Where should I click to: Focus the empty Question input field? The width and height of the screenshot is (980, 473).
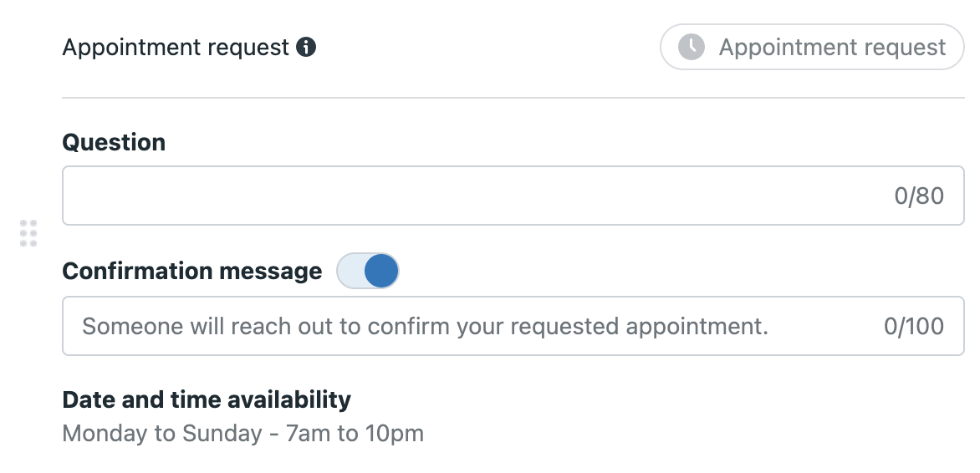tap(513, 196)
